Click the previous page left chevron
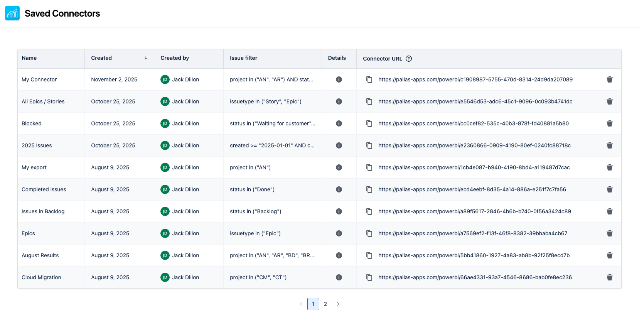The width and height of the screenshot is (644, 314). 301,304
